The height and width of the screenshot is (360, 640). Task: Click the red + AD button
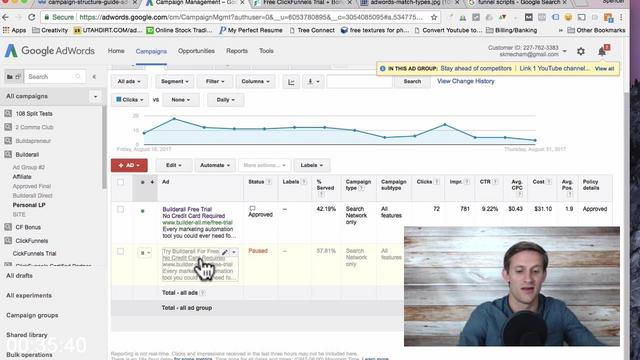pyautogui.click(x=129, y=165)
